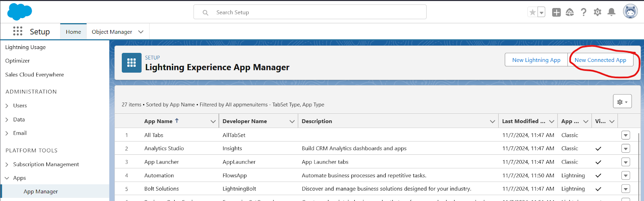Expand the Email tree node
Viewport: 644px width, 201px height.
coord(7,133)
